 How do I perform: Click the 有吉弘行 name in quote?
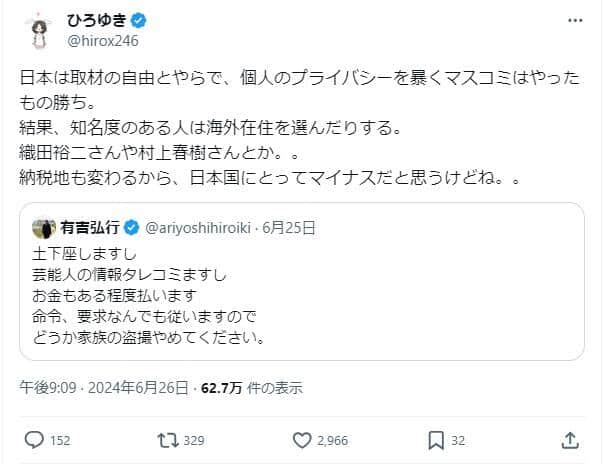[x=90, y=227]
